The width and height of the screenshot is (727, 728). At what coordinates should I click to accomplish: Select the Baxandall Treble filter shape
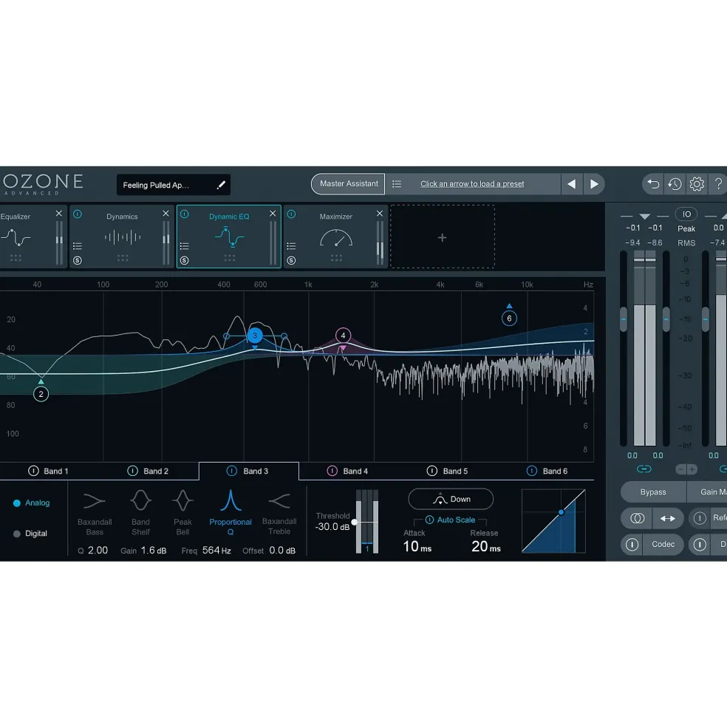pos(279,514)
